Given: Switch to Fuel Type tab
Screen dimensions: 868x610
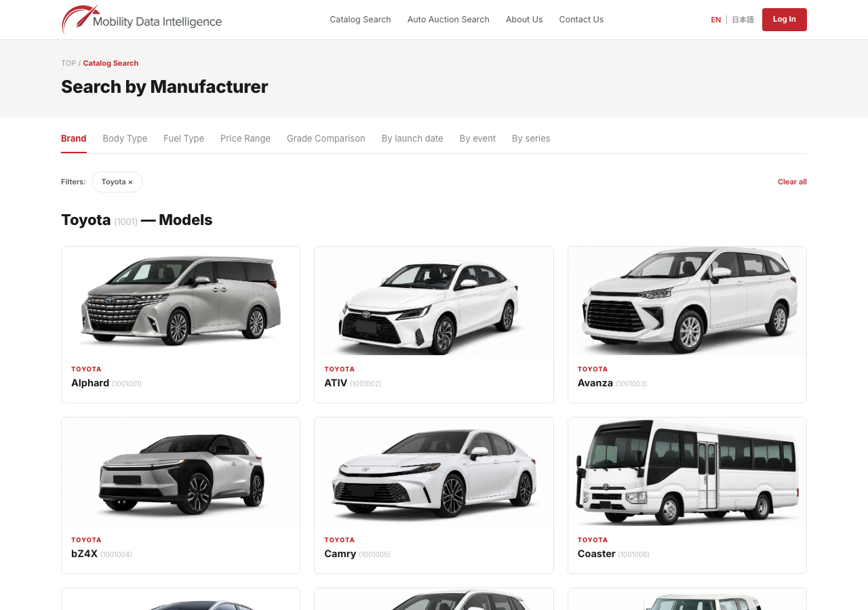Looking at the screenshot, I should (x=184, y=138).
